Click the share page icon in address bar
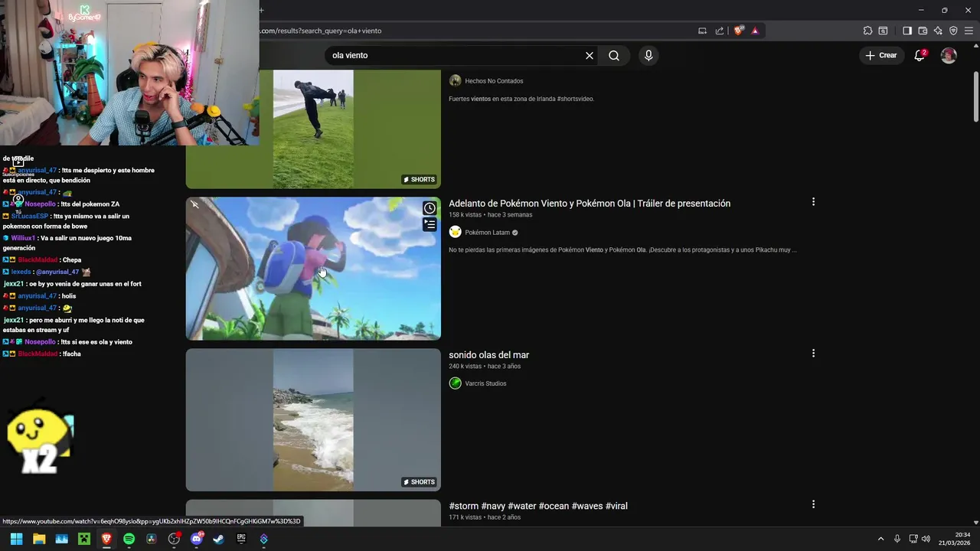The image size is (980, 551). tap(720, 31)
